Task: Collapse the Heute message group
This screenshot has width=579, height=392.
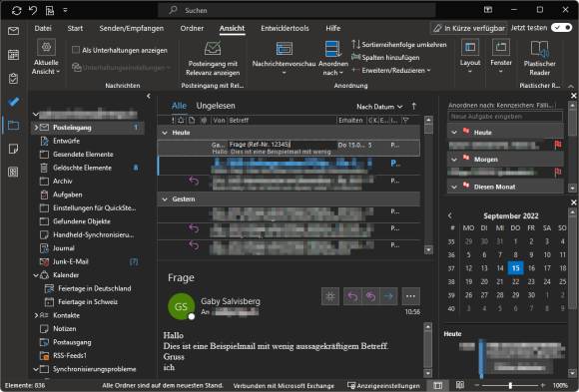Action: tap(165, 133)
